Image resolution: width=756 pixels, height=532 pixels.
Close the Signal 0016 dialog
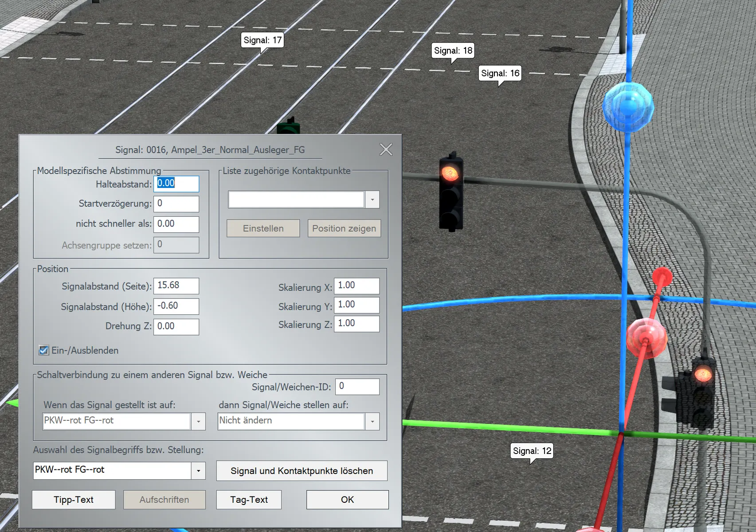[386, 149]
